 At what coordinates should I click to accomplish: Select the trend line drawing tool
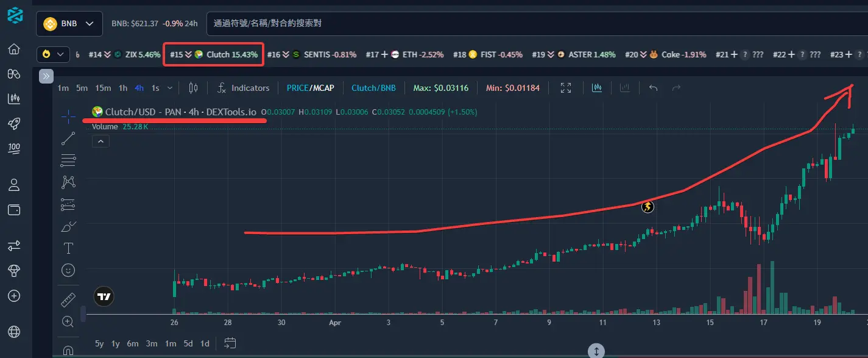[x=69, y=138]
